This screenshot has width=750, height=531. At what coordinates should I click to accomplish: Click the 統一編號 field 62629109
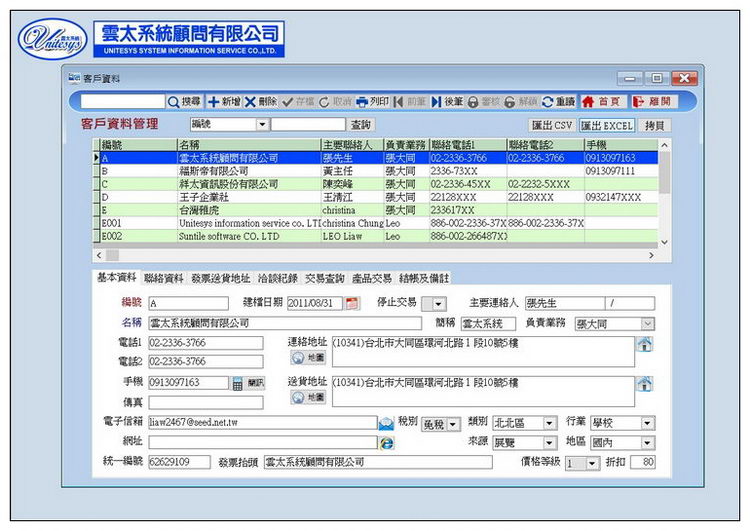[x=179, y=462]
